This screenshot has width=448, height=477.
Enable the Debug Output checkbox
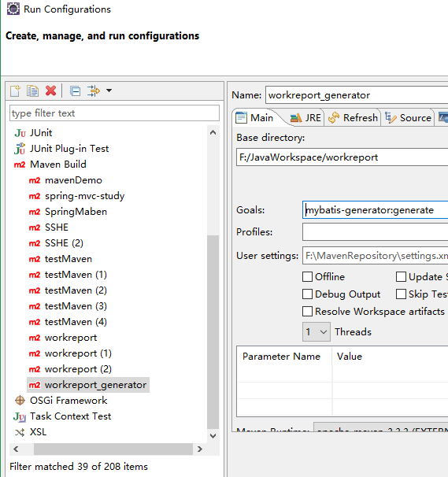(307, 294)
